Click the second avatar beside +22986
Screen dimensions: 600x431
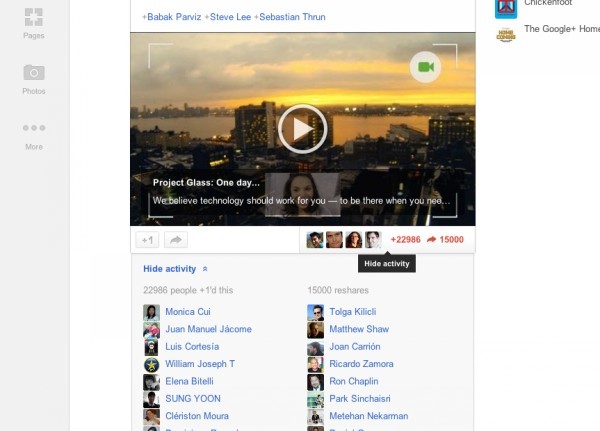(x=334, y=240)
